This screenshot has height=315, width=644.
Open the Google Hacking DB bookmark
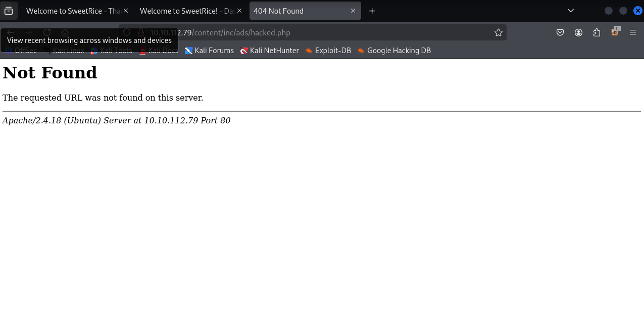[x=394, y=51]
